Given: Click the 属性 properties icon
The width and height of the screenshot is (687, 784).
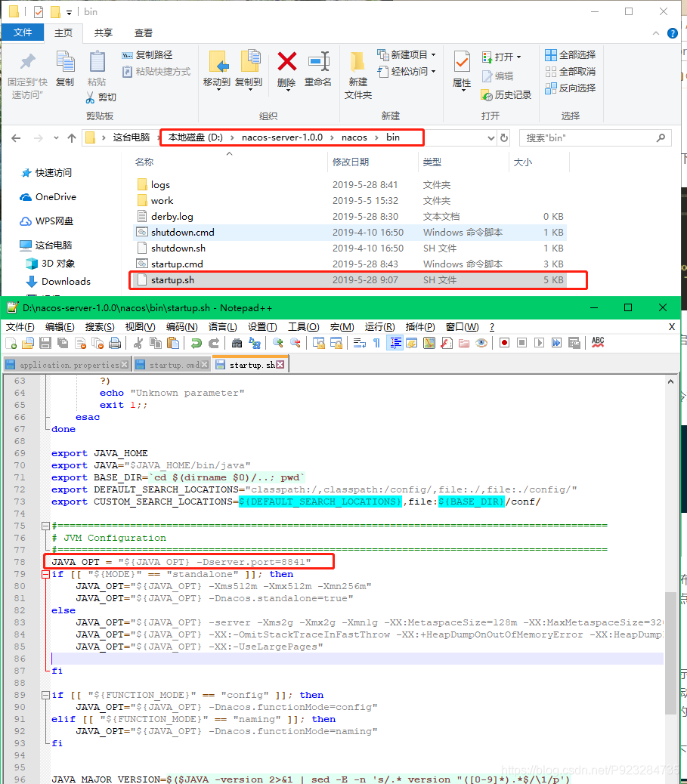Looking at the screenshot, I should click(x=462, y=62).
